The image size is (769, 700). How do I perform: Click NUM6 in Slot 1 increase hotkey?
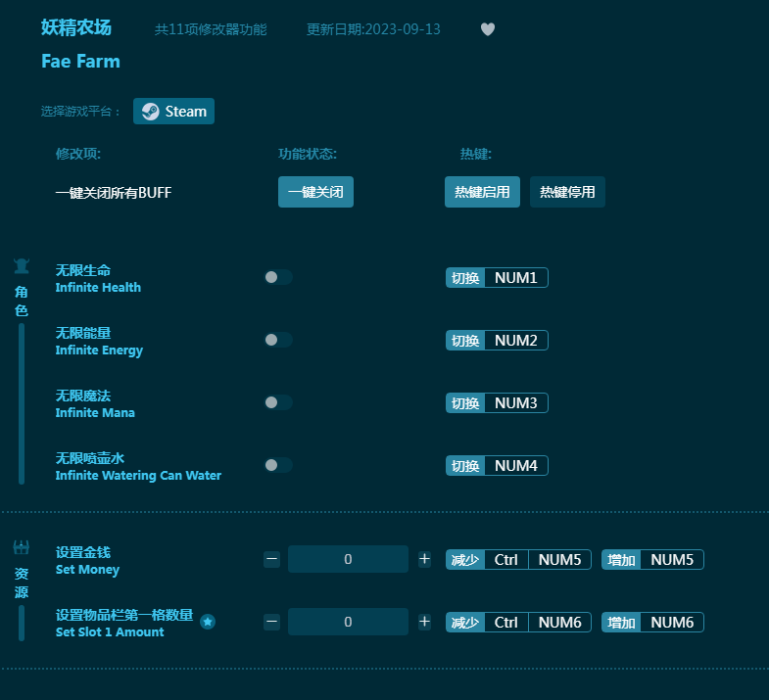click(x=672, y=622)
